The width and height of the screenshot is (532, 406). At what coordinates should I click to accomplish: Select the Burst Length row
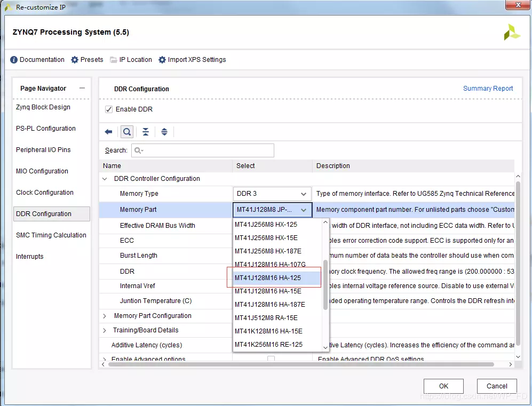pyautogui.click(x=166, y=256)
